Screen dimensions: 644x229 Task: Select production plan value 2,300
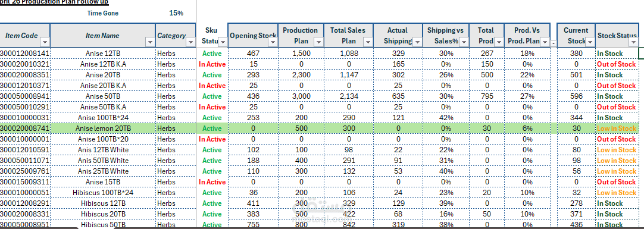(301, 75)
